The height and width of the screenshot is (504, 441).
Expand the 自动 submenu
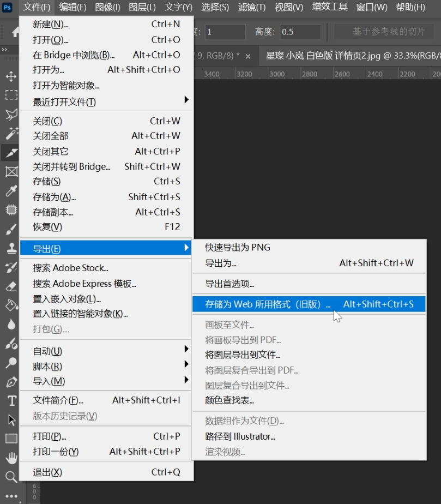tap(106, 351)
